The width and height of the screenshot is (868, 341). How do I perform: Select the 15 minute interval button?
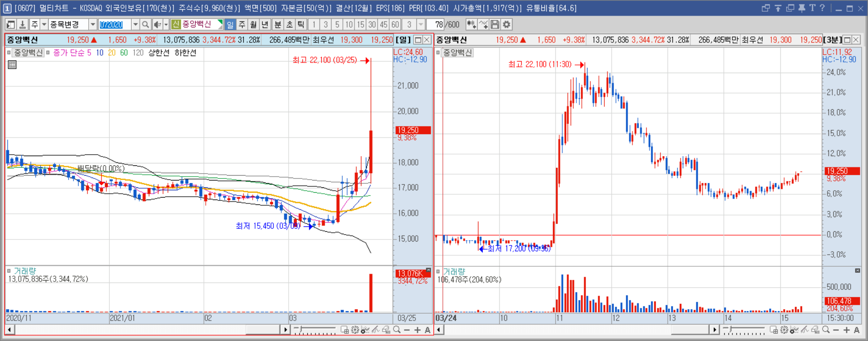[x=360, y=24]
